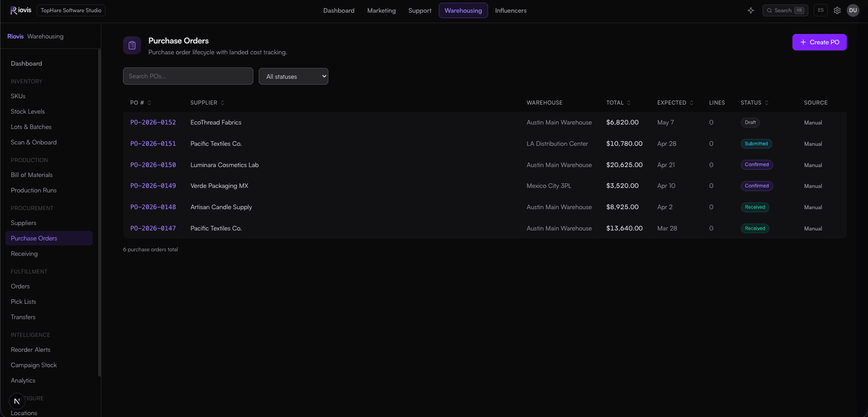Select the Warehousing tab

pos(463,10)
